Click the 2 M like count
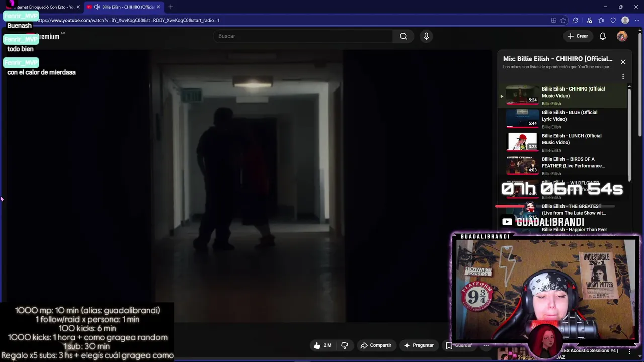This screenshot has width=644, height=362. (327, 345)
